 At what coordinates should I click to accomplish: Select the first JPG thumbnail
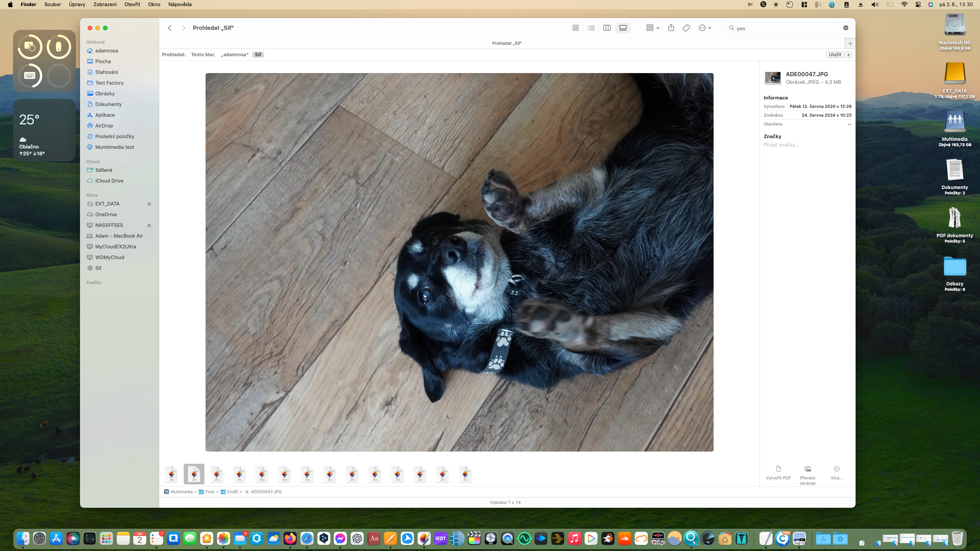171,474
